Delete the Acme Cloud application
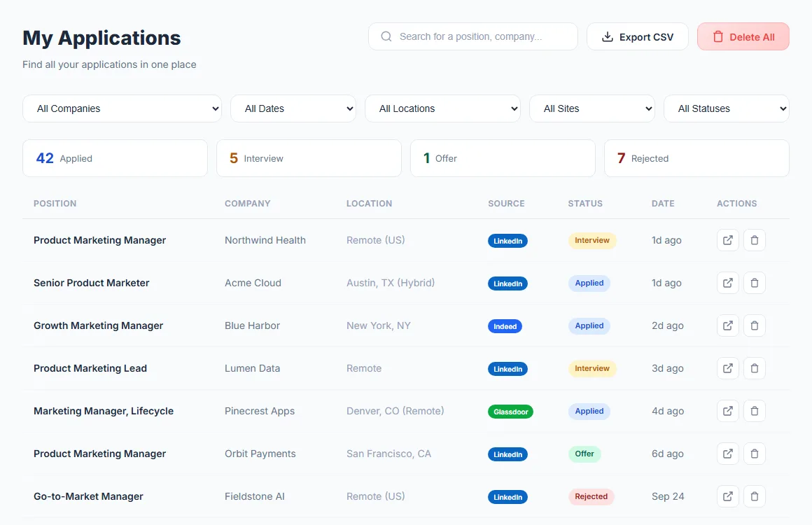 tap(755, 283)
